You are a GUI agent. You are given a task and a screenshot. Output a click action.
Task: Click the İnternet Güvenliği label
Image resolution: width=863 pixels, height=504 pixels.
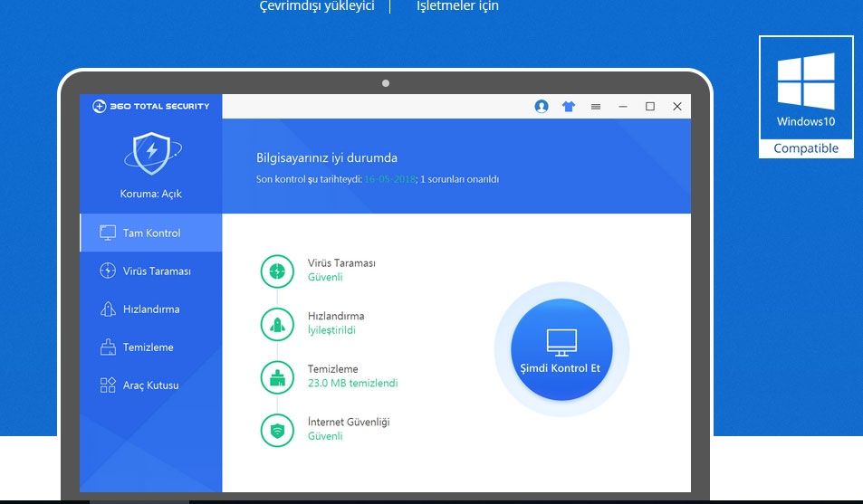349,422
